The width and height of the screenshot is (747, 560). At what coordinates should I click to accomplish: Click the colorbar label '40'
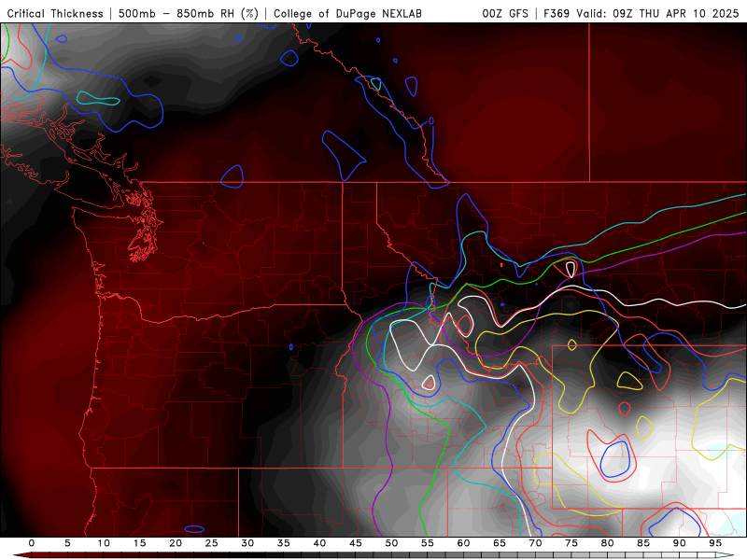pyautogui.click(x=319, y=543)
